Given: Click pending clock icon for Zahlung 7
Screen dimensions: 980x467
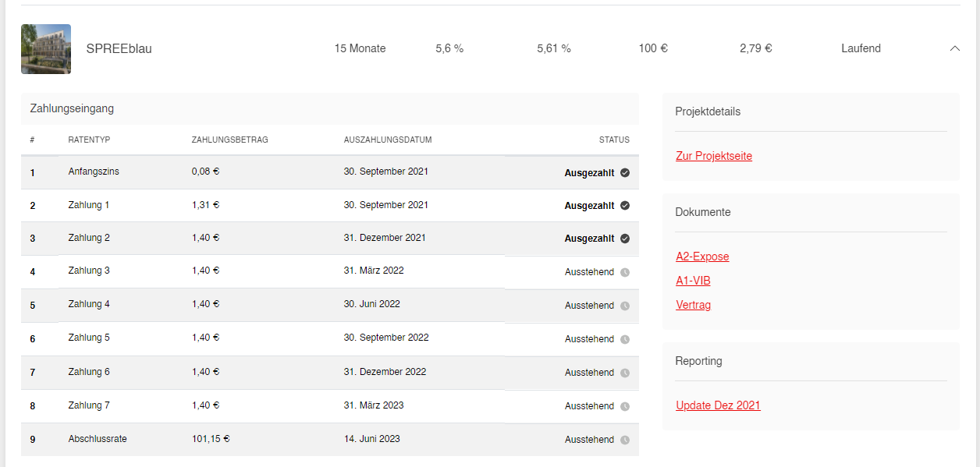Looking at the screenshot, I should click(x=625, y=406).
